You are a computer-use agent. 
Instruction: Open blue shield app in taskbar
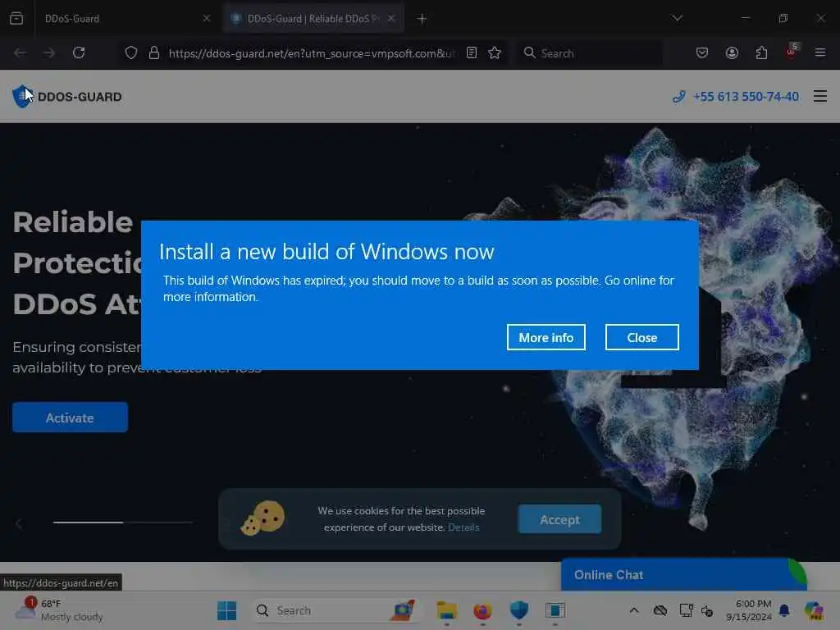click(x=518, y=610)
